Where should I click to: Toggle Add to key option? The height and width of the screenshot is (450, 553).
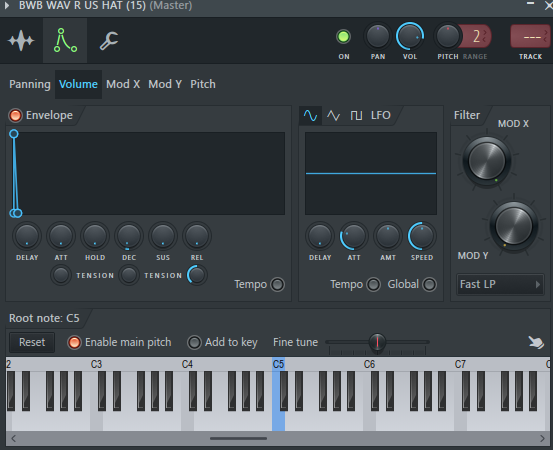point(194,342)
